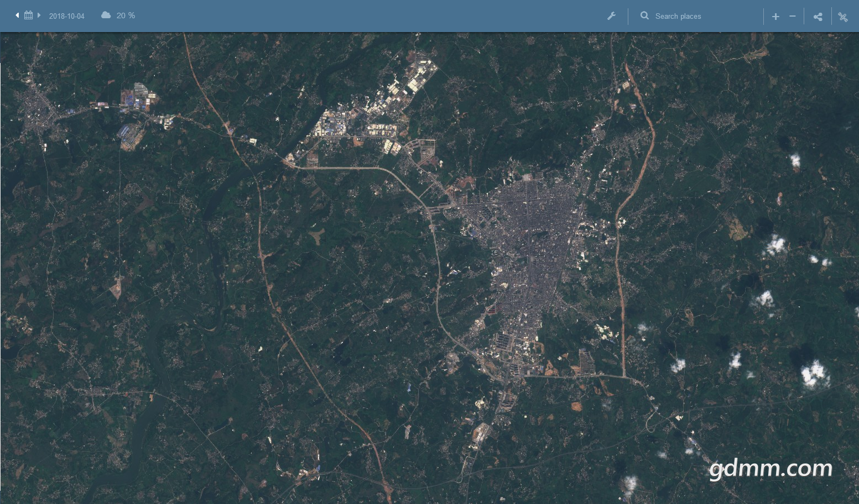Click the small town in upper-left corner

click(38, 108)
